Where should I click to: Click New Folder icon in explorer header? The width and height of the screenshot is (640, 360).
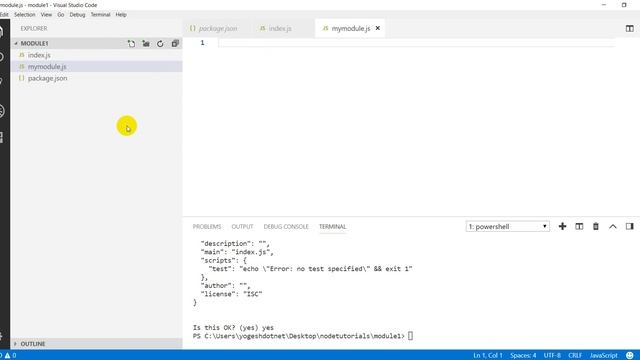(146, 43)
